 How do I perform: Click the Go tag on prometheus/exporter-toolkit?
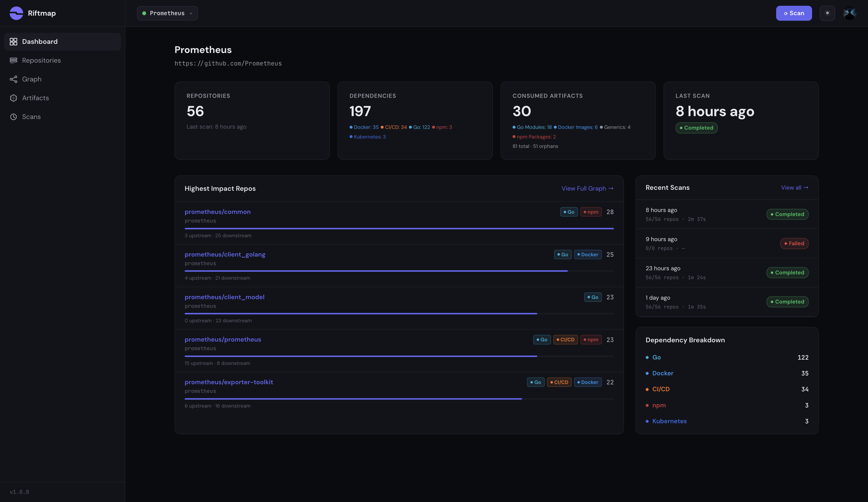click(536, 382)
